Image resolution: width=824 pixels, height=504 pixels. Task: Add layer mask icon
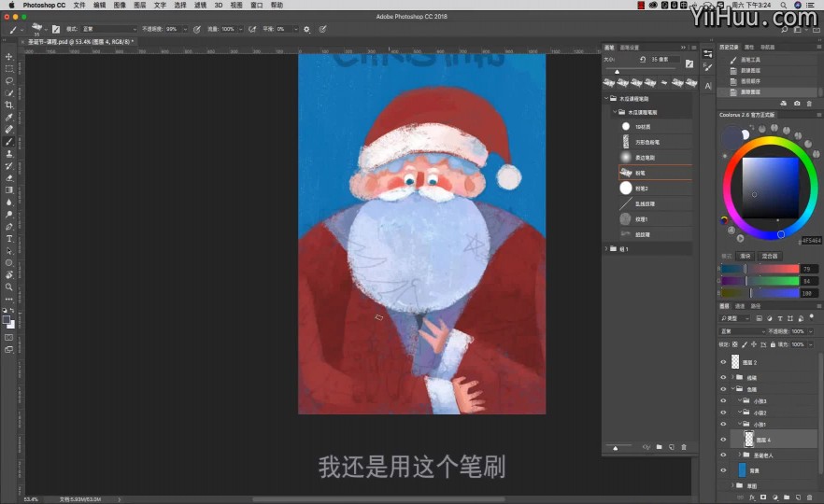point(763,497)
